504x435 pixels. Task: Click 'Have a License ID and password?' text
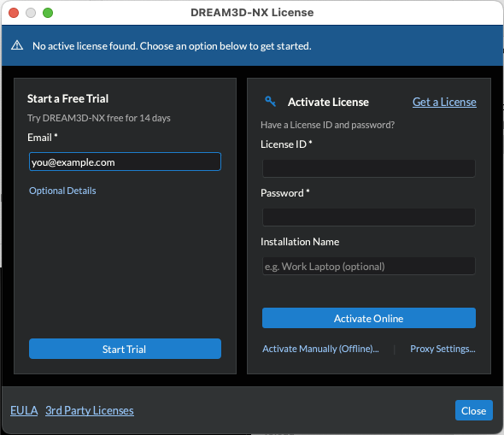[x=327, y=125]
